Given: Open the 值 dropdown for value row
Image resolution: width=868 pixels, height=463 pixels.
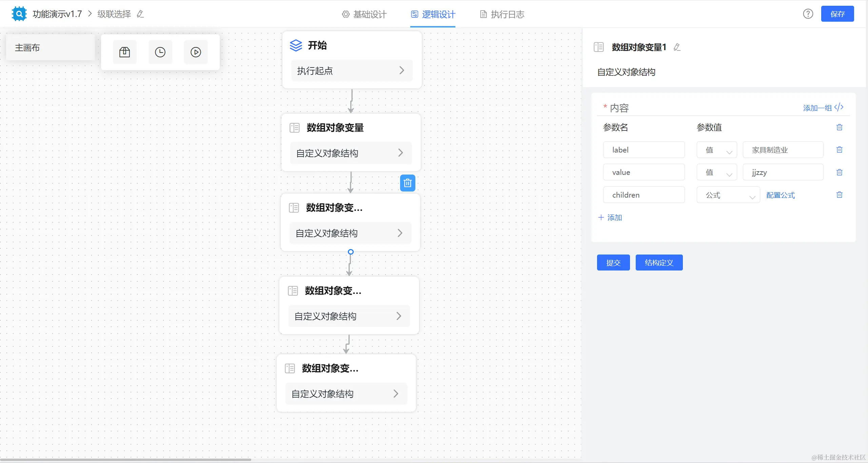Looking at the screenshot, I should pos(716,172).
